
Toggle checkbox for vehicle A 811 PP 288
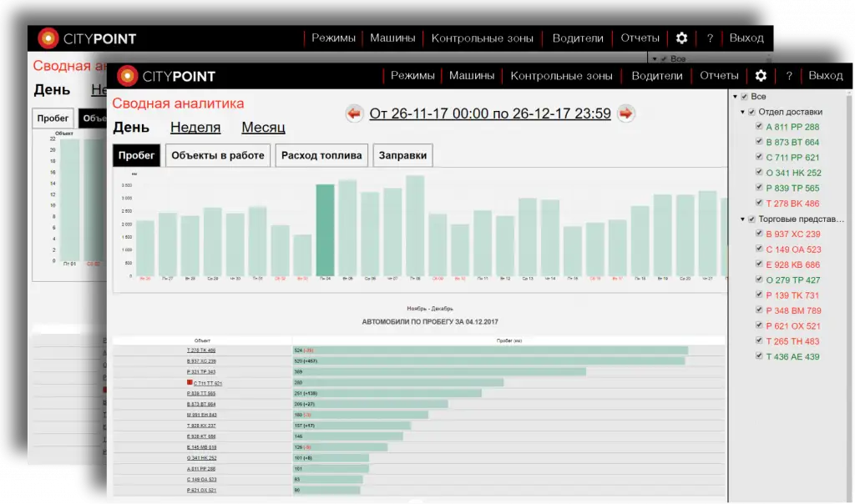759,128
